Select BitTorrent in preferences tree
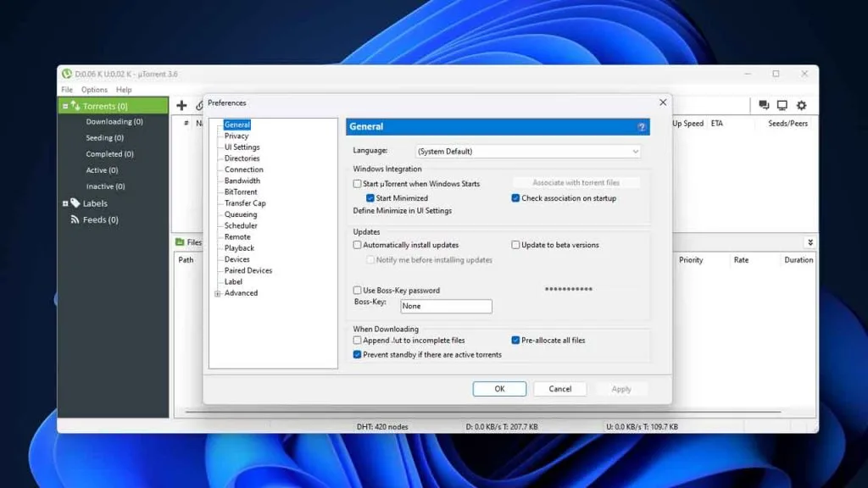Image resolution: width=868 pixels, height=488 pixels. click(x=241, y=192)
